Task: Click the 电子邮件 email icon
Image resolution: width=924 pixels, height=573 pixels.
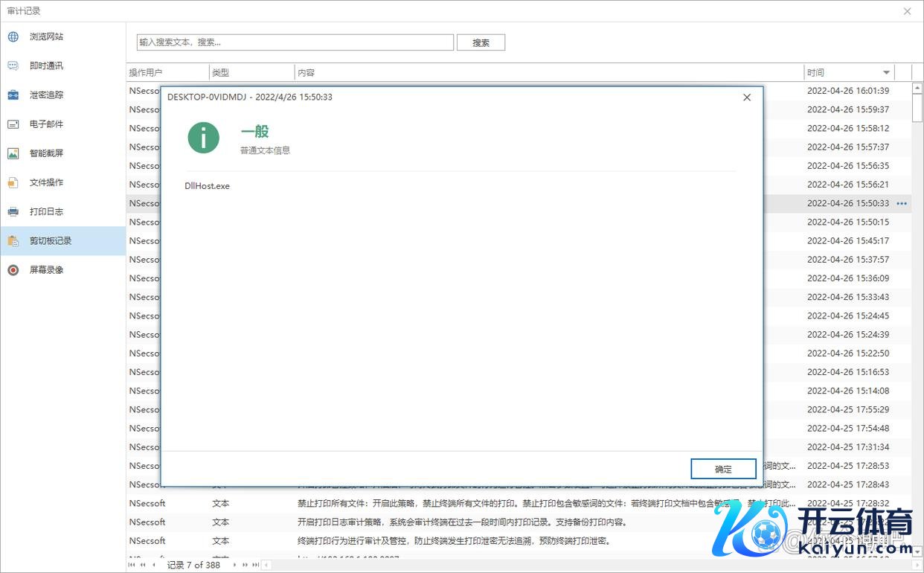Action: 13,124
